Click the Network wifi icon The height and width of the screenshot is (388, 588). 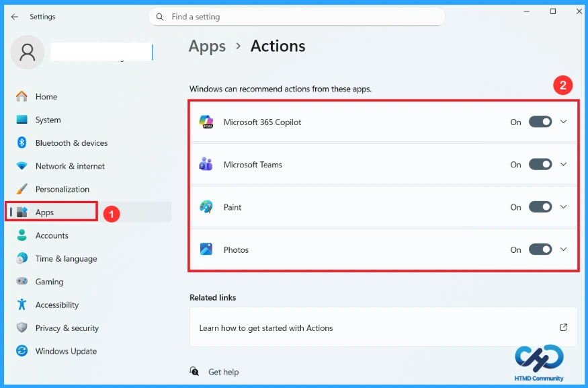(x=22, y=166)
